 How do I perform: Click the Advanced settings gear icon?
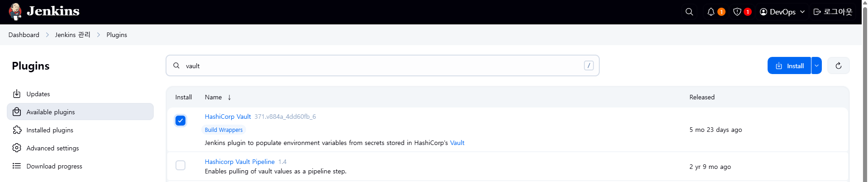coord(17,148)
